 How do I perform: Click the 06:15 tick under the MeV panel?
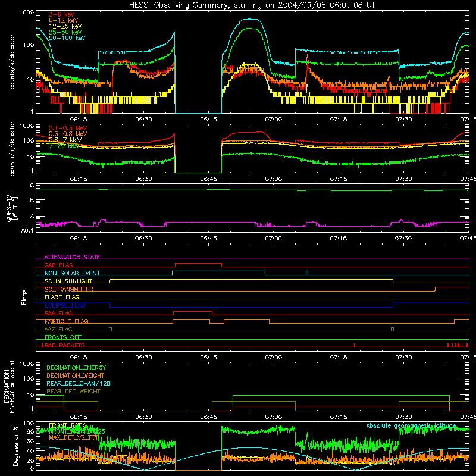tap(79, 179)
